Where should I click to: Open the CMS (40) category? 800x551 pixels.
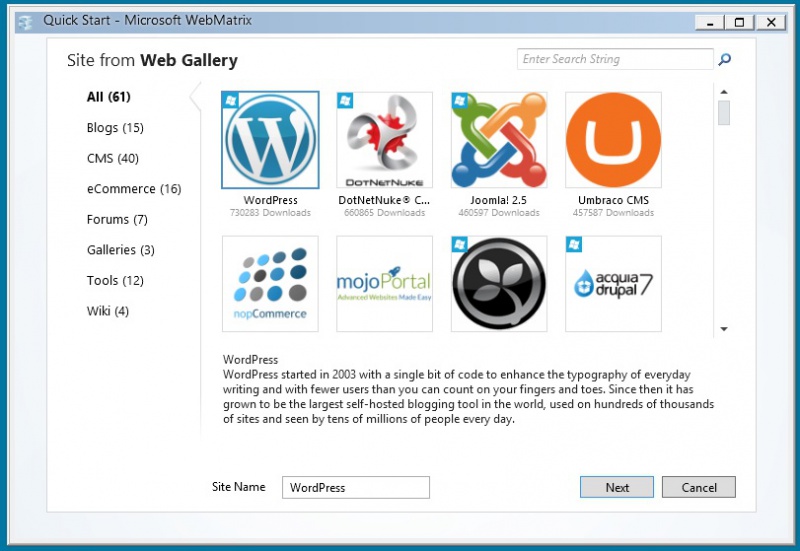click(x=113, y=158)
